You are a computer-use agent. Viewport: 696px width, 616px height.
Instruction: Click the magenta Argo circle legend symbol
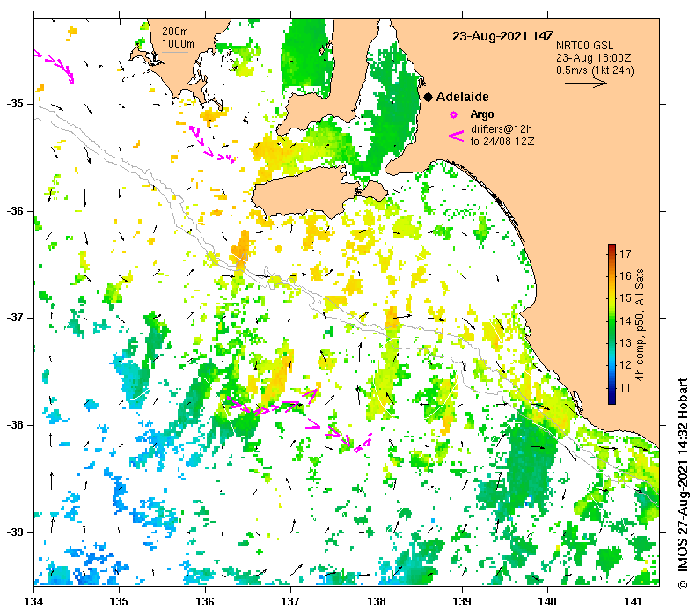[x=453, y=115]
